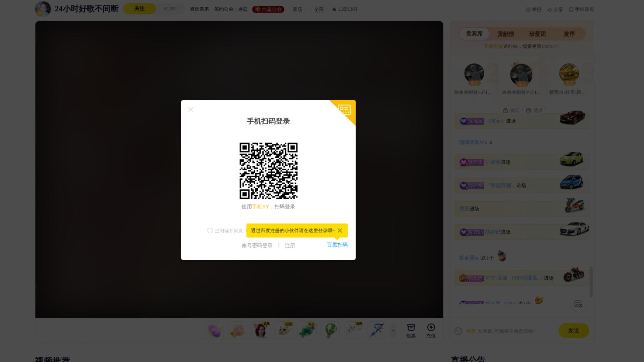Click the 登录 link in chat input
This screenshot has width=644, height=362.
[471, 331]
